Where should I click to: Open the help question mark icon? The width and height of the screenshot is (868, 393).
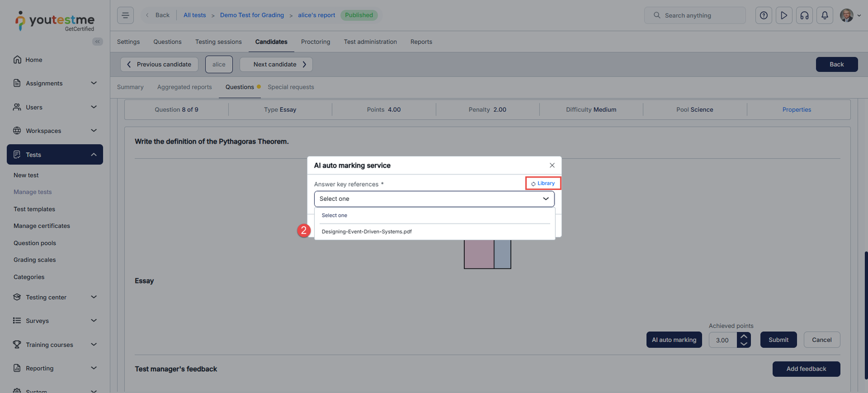click(x=764, y=15)
